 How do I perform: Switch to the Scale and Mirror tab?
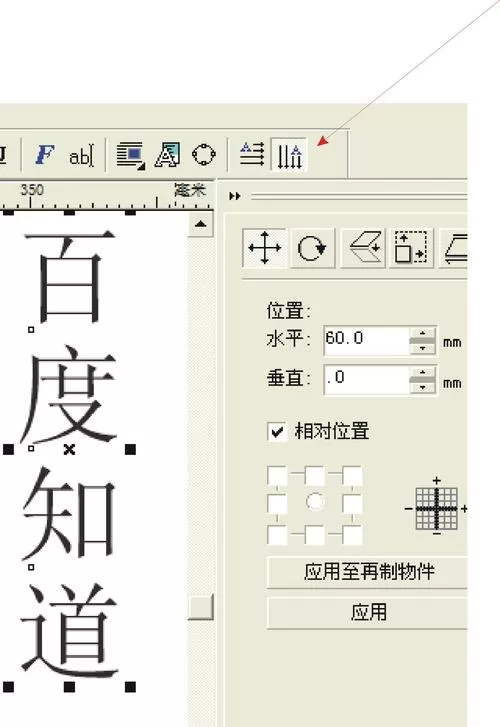click(363, 248)
